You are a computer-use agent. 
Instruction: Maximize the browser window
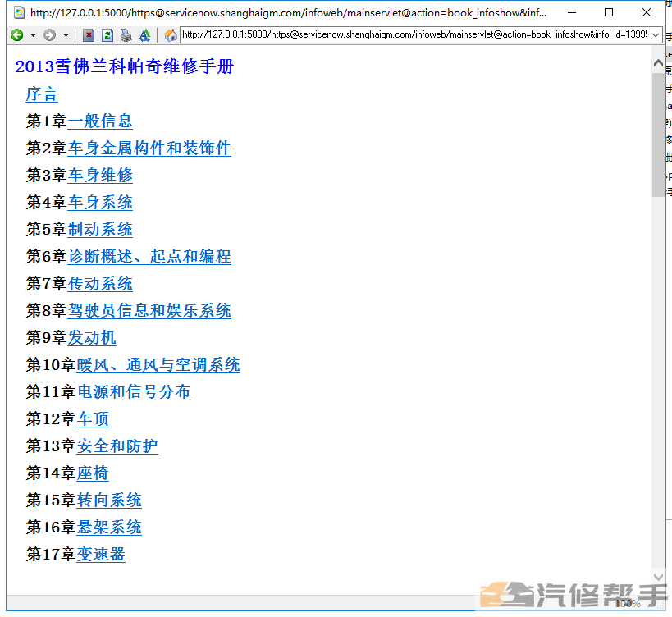click(609, 13)
